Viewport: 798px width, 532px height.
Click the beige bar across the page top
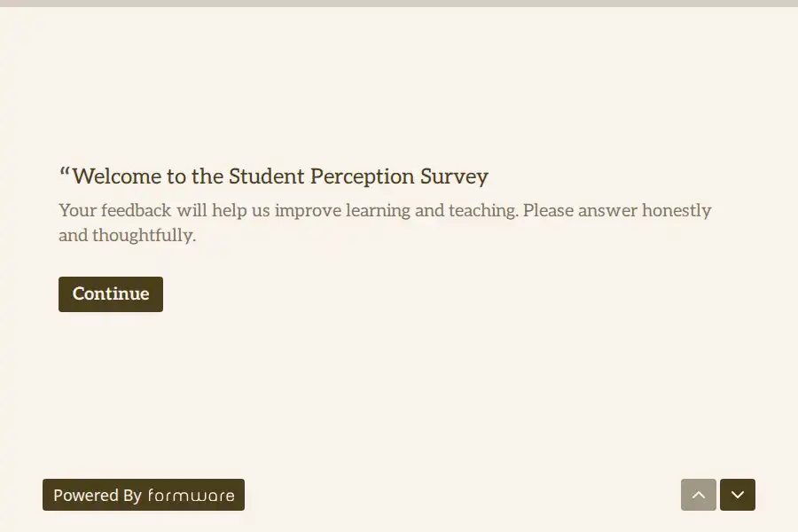click(399, 3)
